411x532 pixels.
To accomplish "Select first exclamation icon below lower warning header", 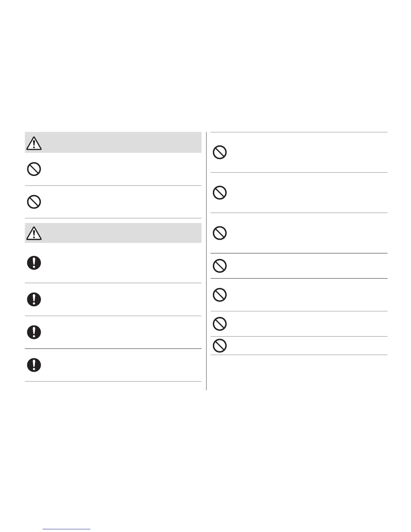I will point(34,263).
